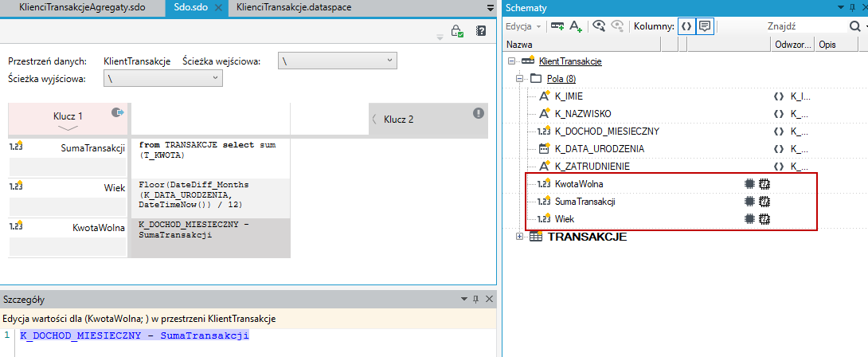Open the document tabs overflow dropdown
Image resolution: width=868 pixels, height=357 pixels.
coord(490,8)
